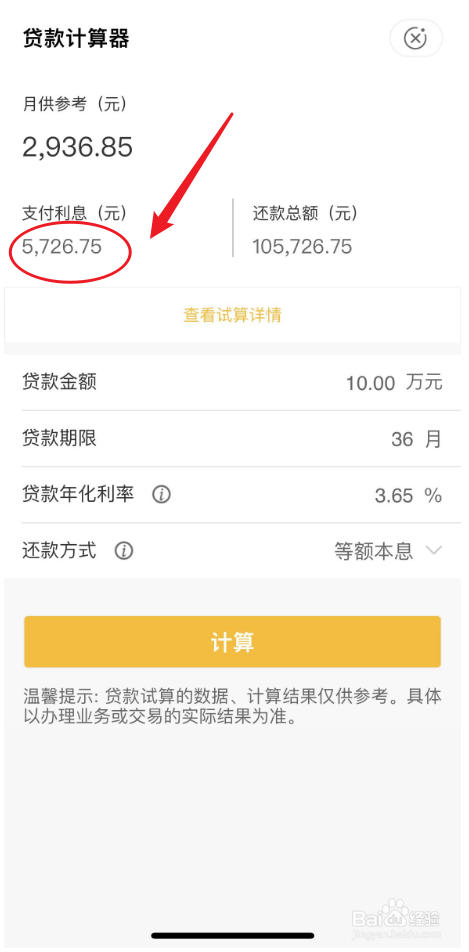Click the yellow 计算 button
469x952 pixels.
tap(232, 642)
